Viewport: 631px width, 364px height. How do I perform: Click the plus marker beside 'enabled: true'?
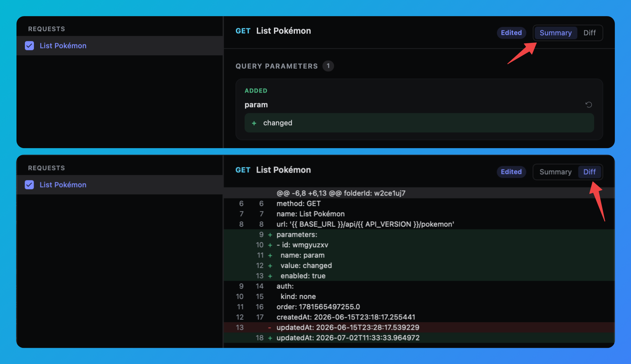point(270,276)
